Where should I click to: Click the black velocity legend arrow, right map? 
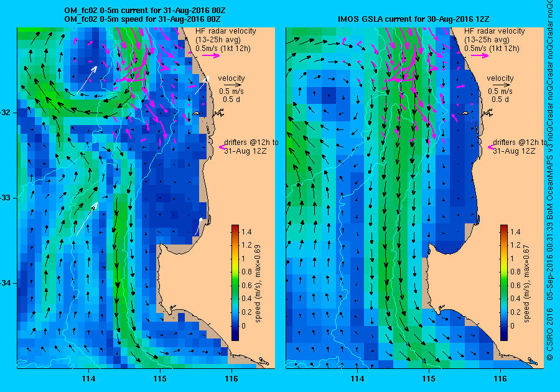(x=502, y=85)
